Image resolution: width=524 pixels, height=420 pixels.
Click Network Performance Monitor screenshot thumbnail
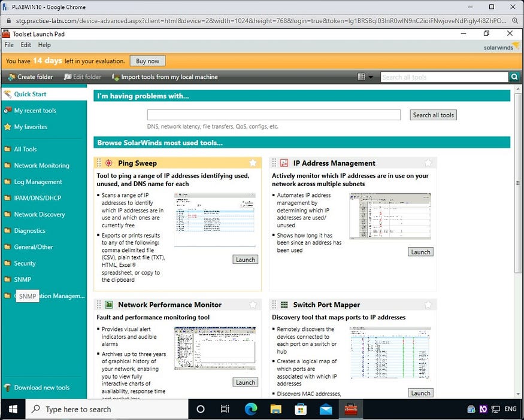[215, 348]
